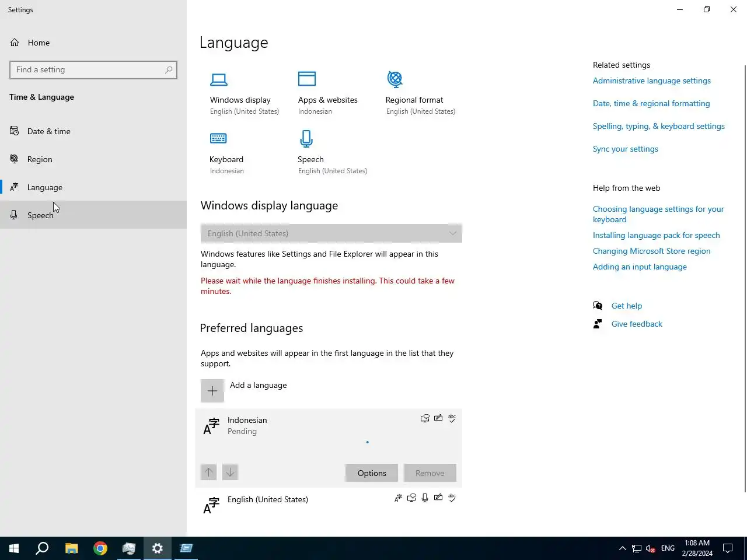Click the muted volume icon in tray
Image resolution: width=747 pixels, height=560 pixels.
[x=651, y=548]
